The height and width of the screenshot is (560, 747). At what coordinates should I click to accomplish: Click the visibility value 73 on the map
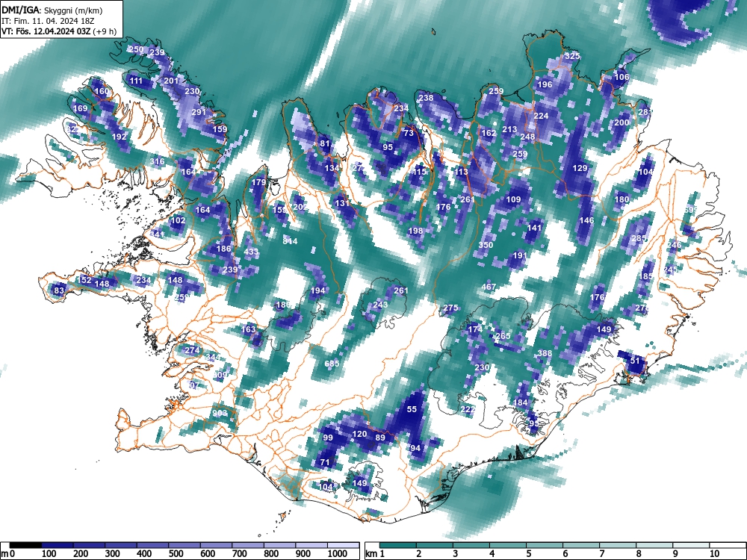[409, 133]
